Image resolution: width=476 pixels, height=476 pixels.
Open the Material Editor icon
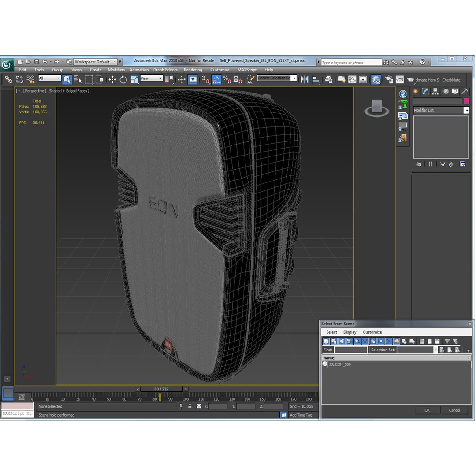click(x=376, y=79)
